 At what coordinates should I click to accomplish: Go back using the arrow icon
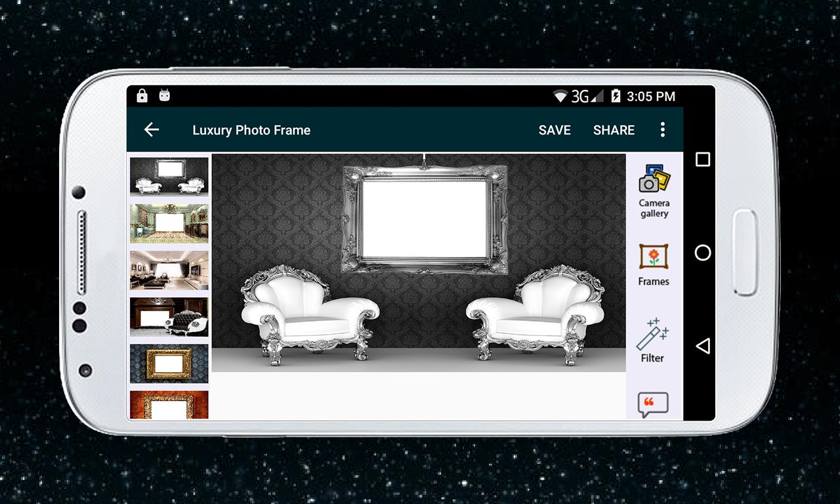[x=152, y=130]
